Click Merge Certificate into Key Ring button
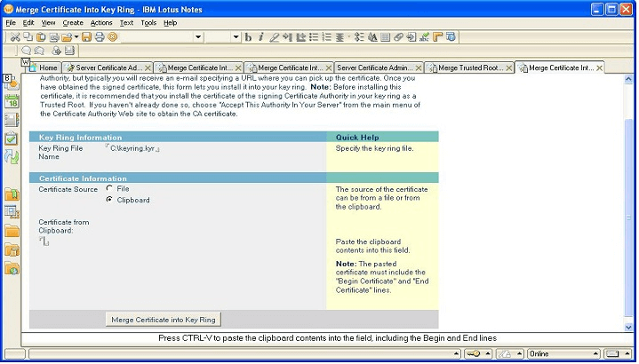Screen dimensions: 639x364 pos(163,319)
